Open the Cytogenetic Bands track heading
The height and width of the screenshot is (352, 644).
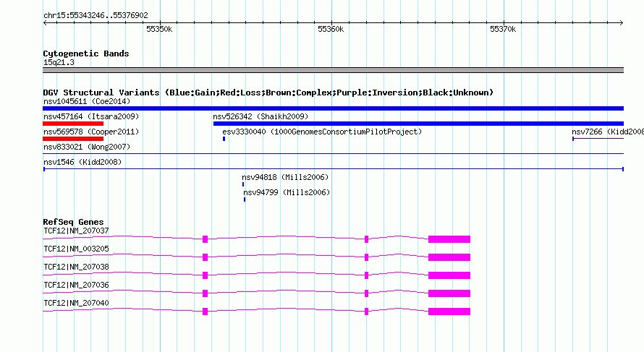tap(86, 53)
